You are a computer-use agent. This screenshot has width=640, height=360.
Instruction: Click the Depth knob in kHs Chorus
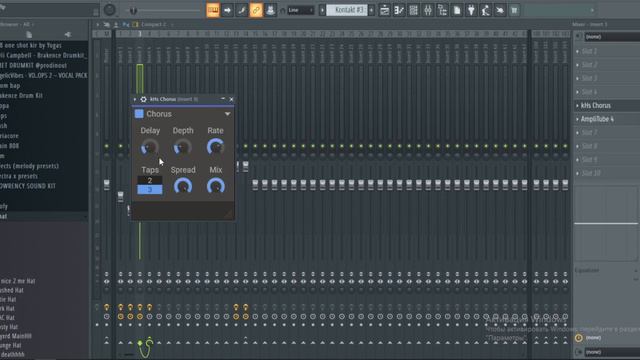point(182,147)
